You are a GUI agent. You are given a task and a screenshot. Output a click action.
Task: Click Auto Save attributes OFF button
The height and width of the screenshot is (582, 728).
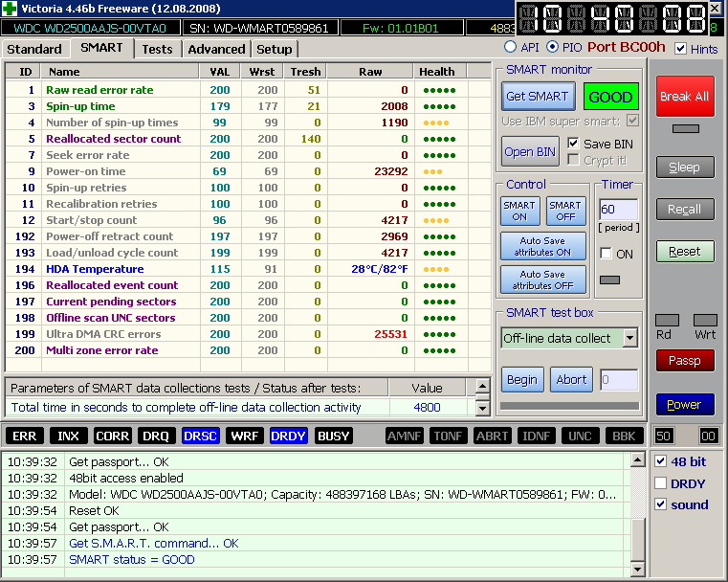click(542, 280)
